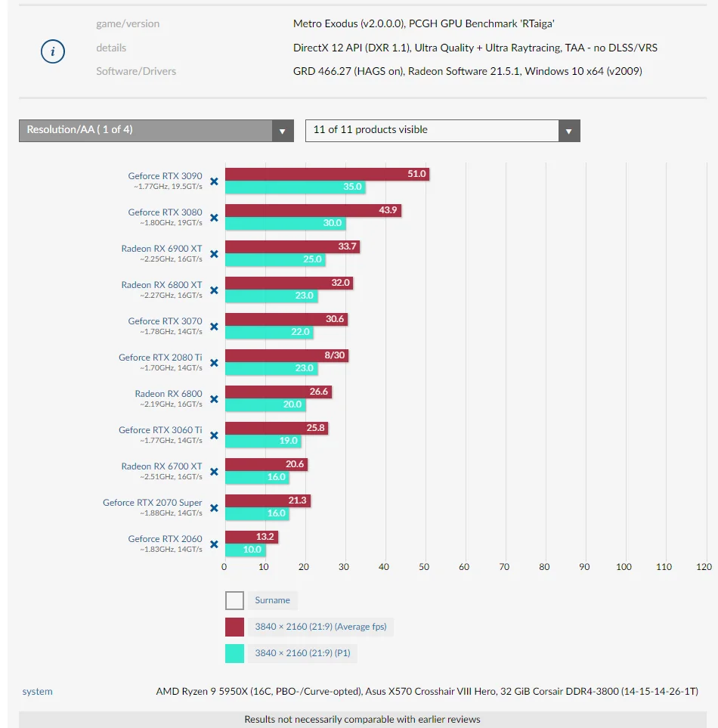Click the red Average fps color swatch
The image size is (718, 728).
pyautogui.click(x=234, y=627)
